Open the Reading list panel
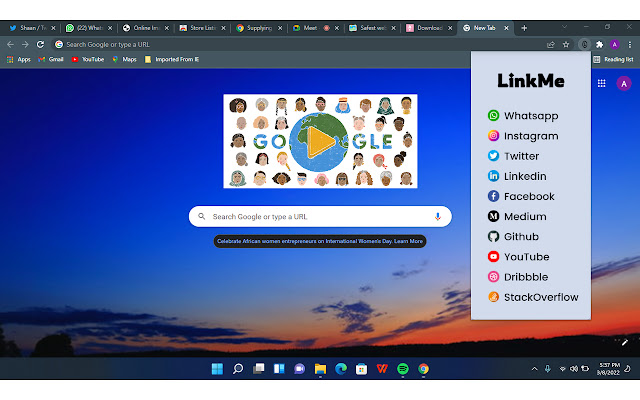This screenshot has height=400, width=640. point(613,60)
